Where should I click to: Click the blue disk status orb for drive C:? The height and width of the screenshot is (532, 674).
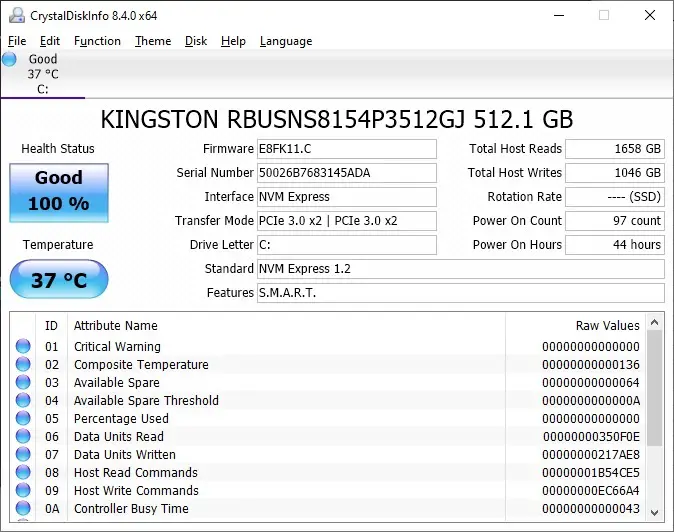coord(9,59)
